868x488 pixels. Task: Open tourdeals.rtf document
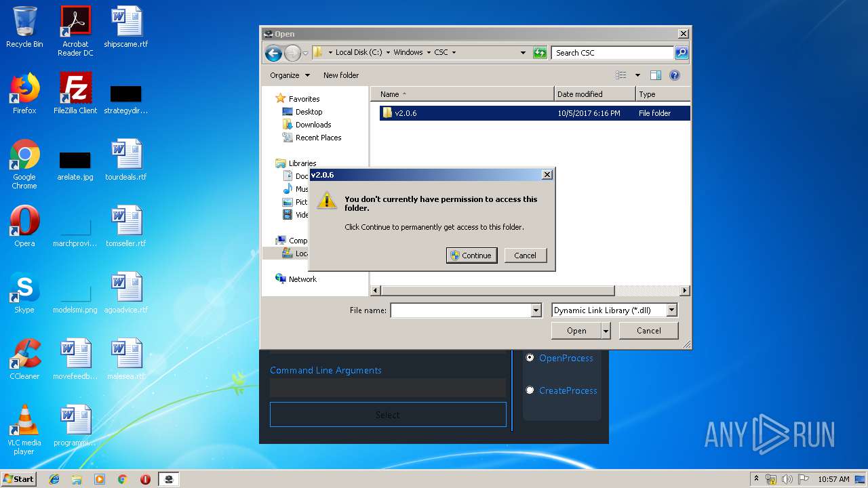click(126, 160)
